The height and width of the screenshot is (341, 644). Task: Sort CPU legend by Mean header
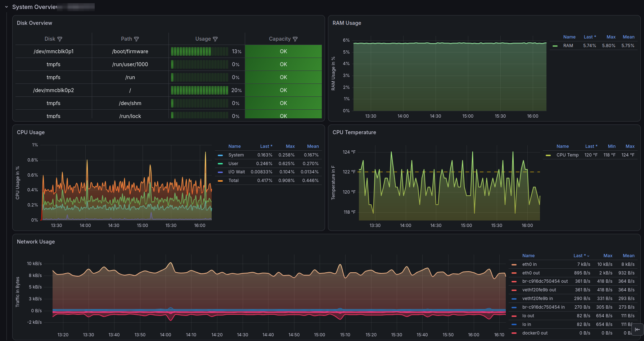click(x=313, y=146)
